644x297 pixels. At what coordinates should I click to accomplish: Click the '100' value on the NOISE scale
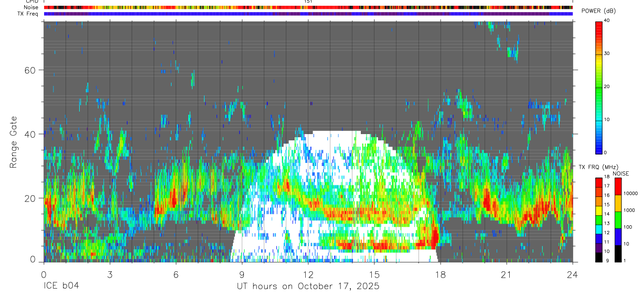point(627,227)
